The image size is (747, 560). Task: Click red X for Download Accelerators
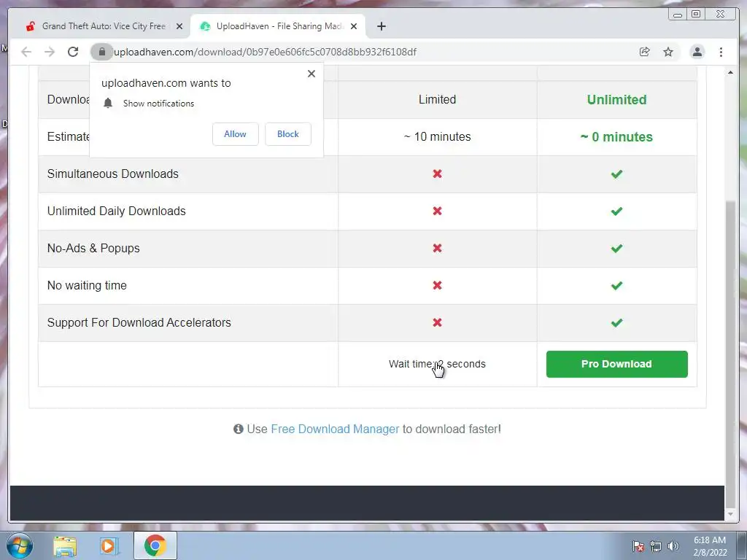click(x=438, y=322)
